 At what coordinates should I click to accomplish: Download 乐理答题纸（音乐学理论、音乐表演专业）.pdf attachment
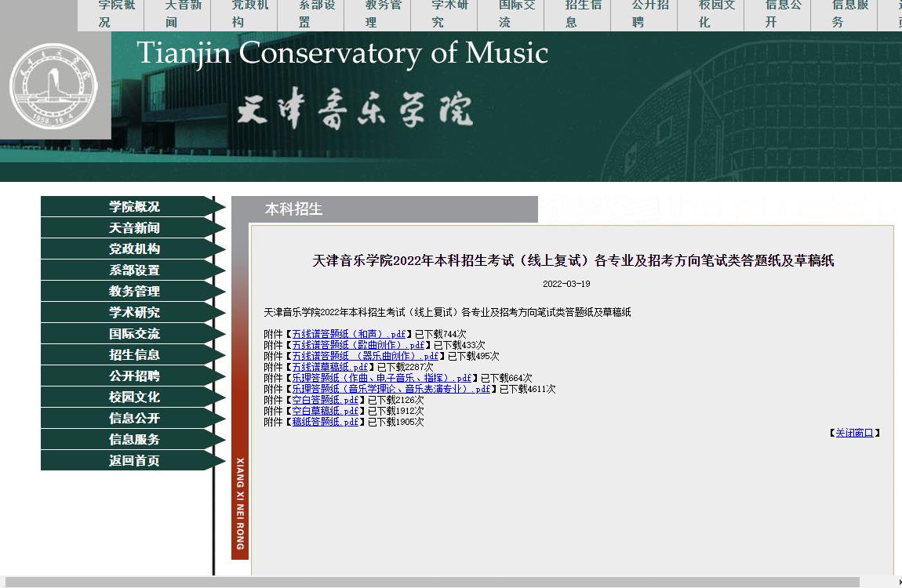tap(391, 389)
